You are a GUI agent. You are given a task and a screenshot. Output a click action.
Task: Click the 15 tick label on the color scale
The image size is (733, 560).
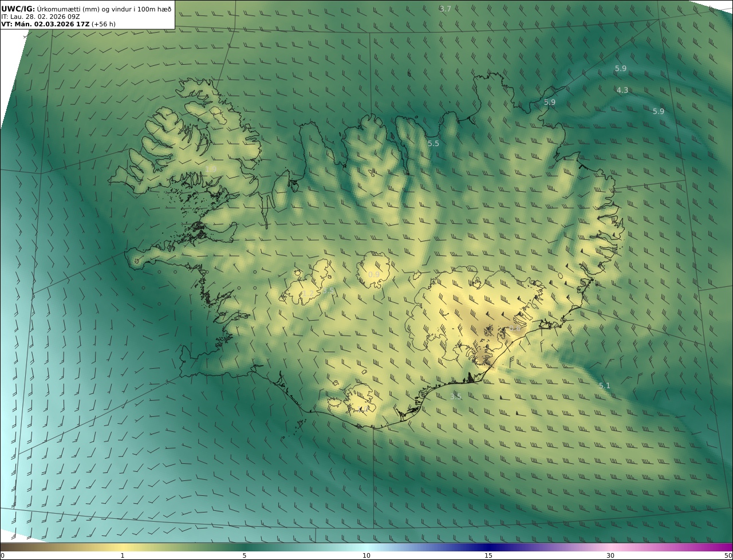click(x=488, y=555)
